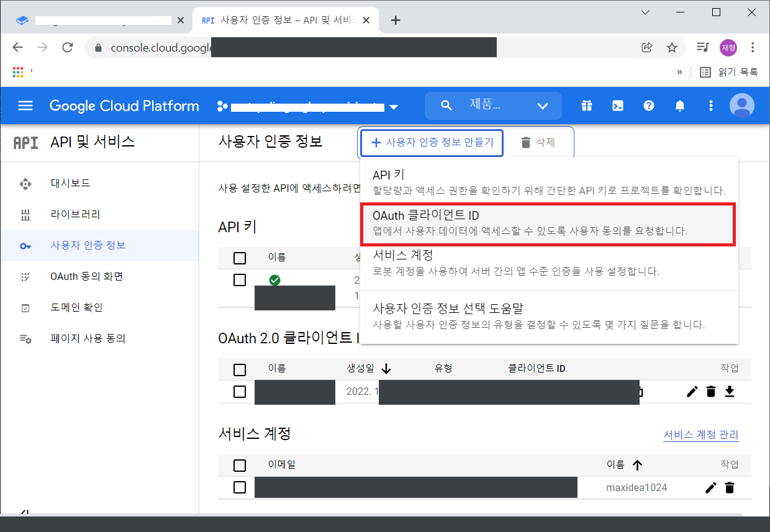Open the tab search chevron
The width and height of the screenshot is (770, 532).
tap(646, 12)
